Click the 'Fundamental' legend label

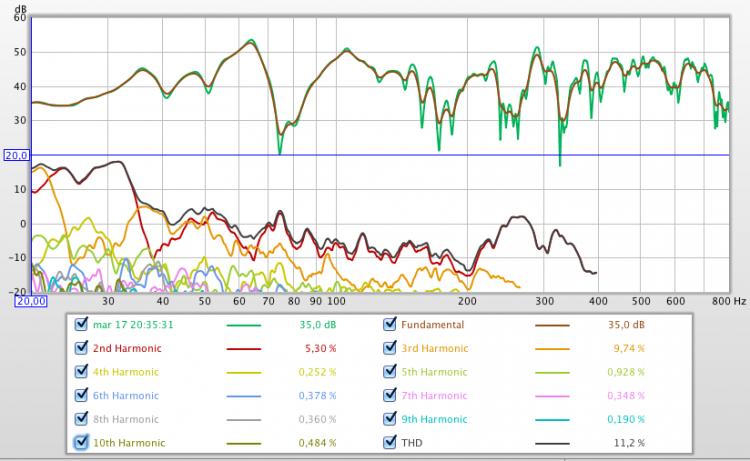point(433,325)
